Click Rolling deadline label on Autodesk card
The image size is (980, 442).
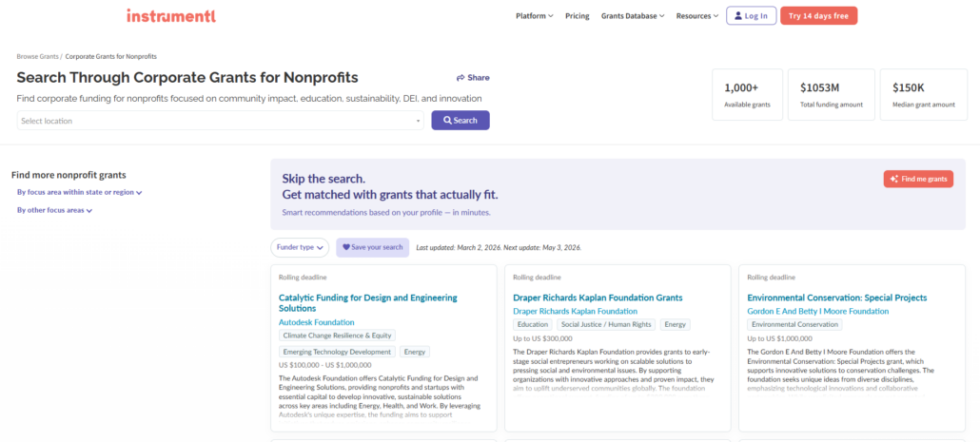click(x=303, y=278)
